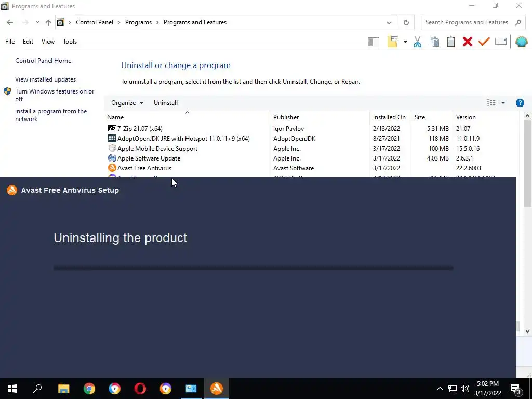This screenshot has width=532, height=399.
Task: Sort by the Installed On column
Action: click(x=389, y=117)
